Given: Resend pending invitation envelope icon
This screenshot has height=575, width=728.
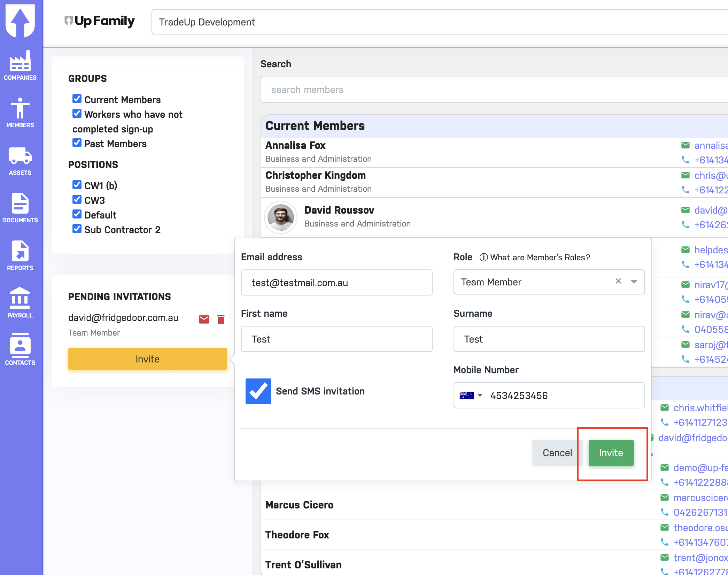Looking at the screenshot, I should click(204, 319).
